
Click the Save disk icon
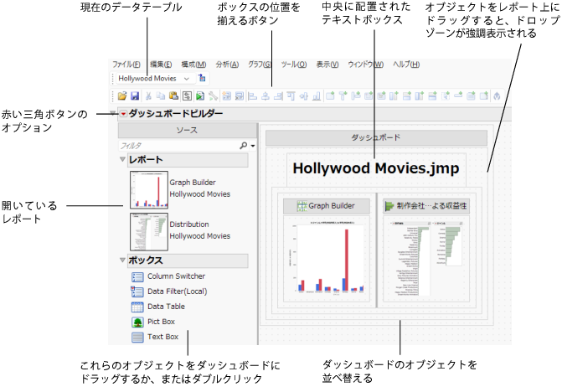[135, 95]
